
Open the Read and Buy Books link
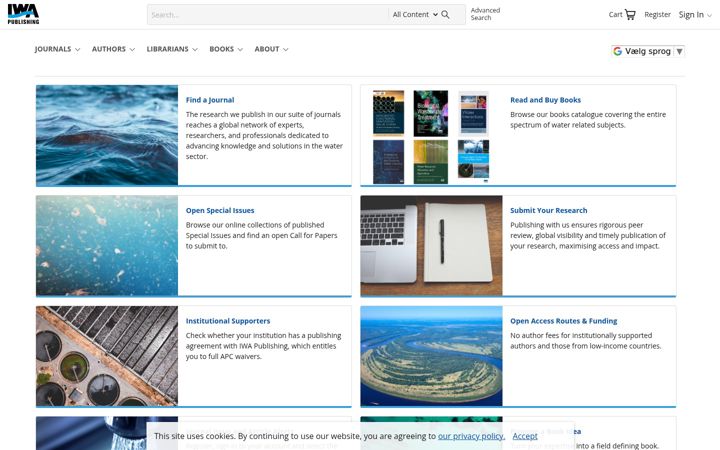coord(545,100)
